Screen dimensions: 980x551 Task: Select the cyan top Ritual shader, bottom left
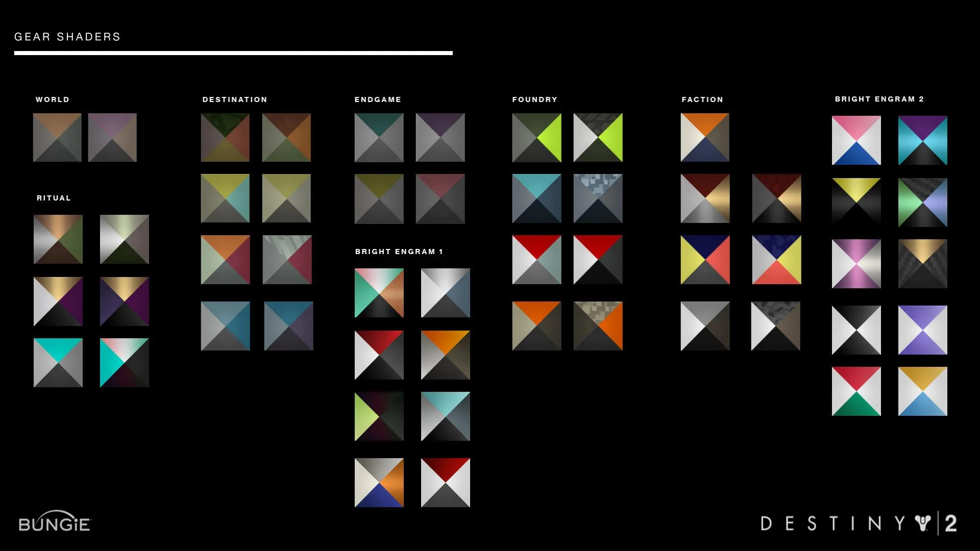coord(58,363)
